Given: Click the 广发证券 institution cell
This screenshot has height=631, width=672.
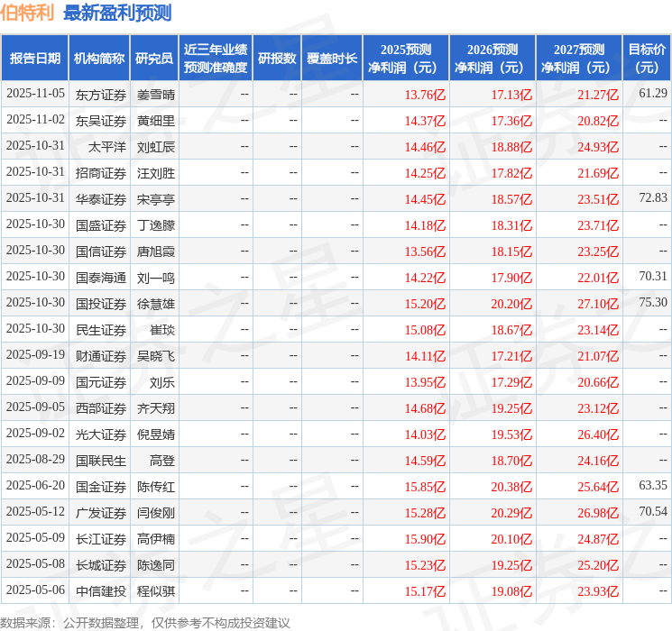Looking at the screenshot, I should pyautogui.click(x=101, y=513).
